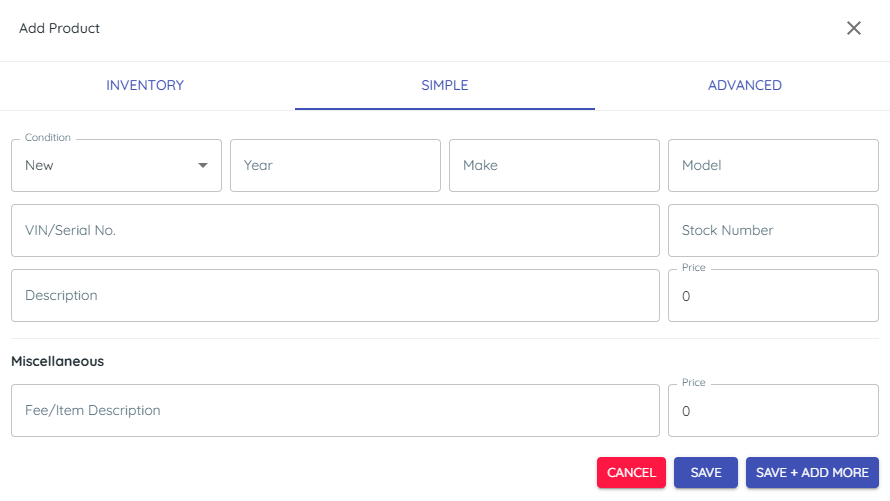The width and height of the screenshot is (890, 501).
Task: Click into the Model field
Action: click(x=773, y=165)
